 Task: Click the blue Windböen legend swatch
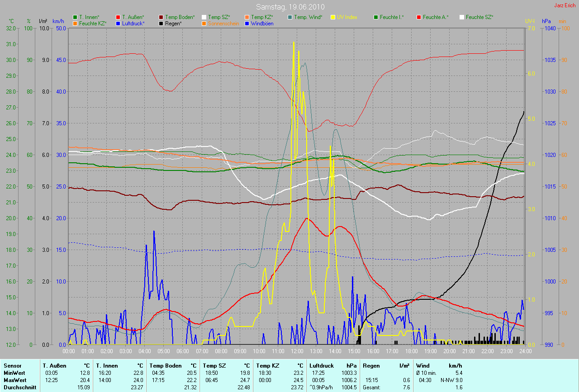(x=247, y=23)
